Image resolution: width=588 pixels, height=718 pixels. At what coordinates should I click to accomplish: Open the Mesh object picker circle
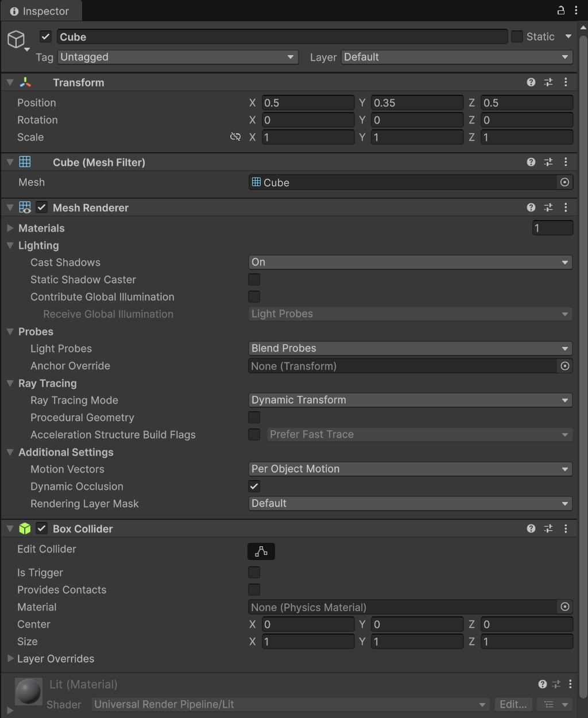click(564, 182)
